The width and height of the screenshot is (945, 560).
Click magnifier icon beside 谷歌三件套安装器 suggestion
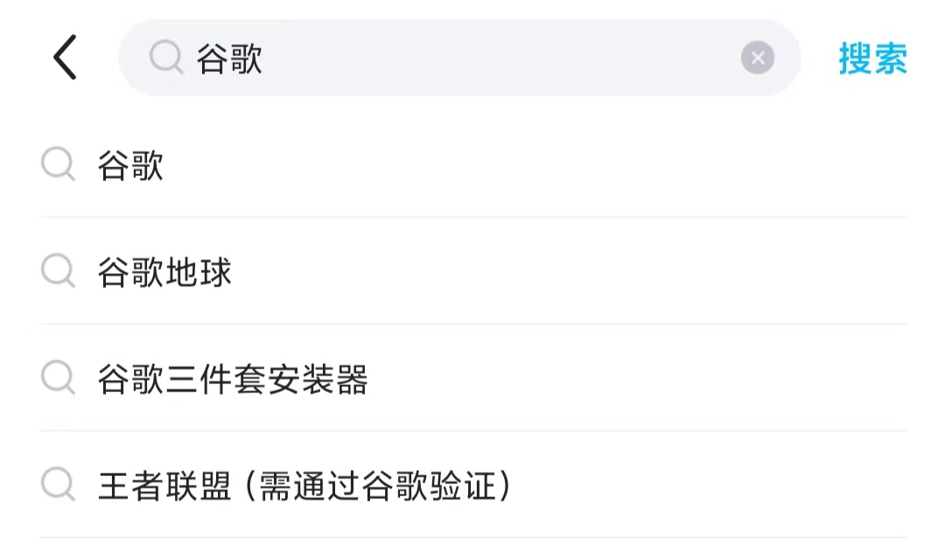tap(59, 378)
